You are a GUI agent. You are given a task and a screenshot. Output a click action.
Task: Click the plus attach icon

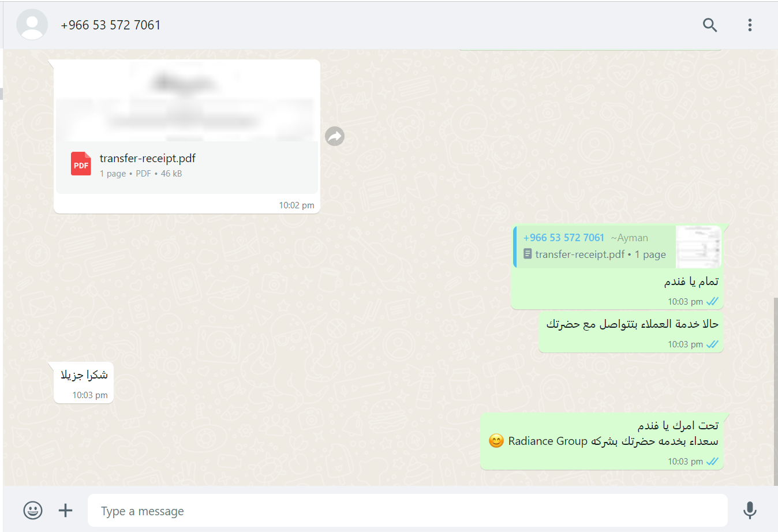tap(66, 510)
